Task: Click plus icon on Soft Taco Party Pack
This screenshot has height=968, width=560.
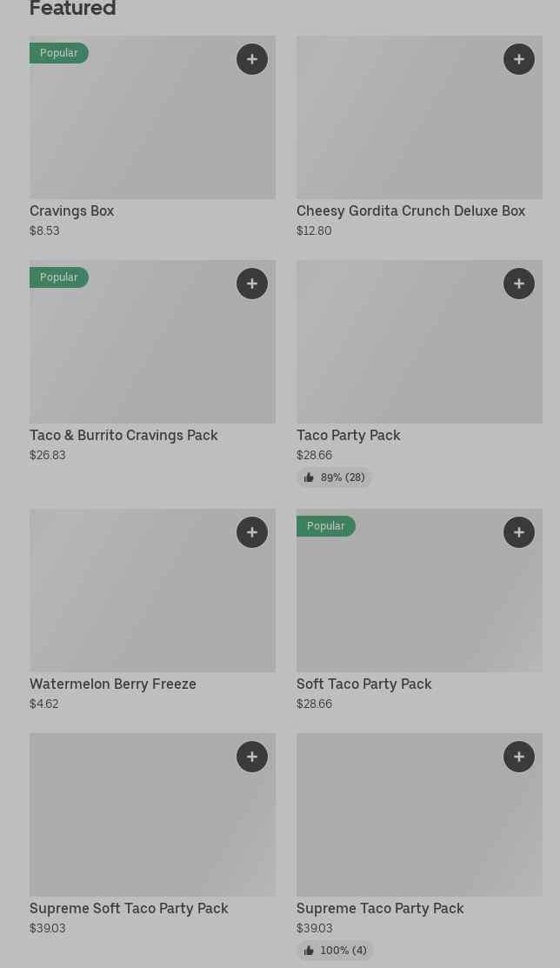Action: [x=519, y=532]
